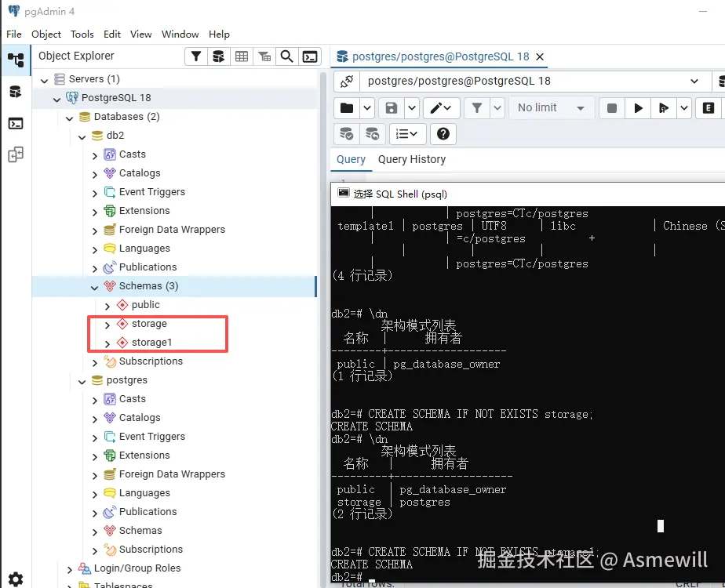Expand the storage1 schema node
The height and width of the screenshot is (588, 725).
tap(107, 343)
